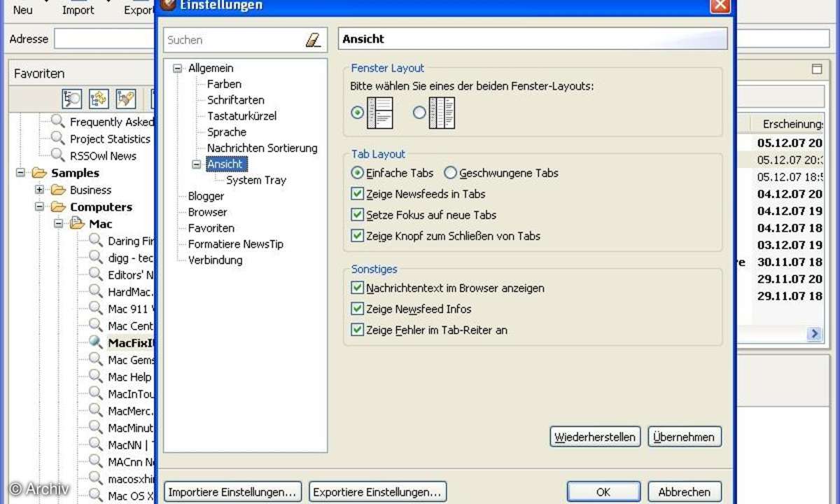Collapse the Ansicht settings tree node
Viewport: 840px width, 504px height.
click(x=196, y=164)
